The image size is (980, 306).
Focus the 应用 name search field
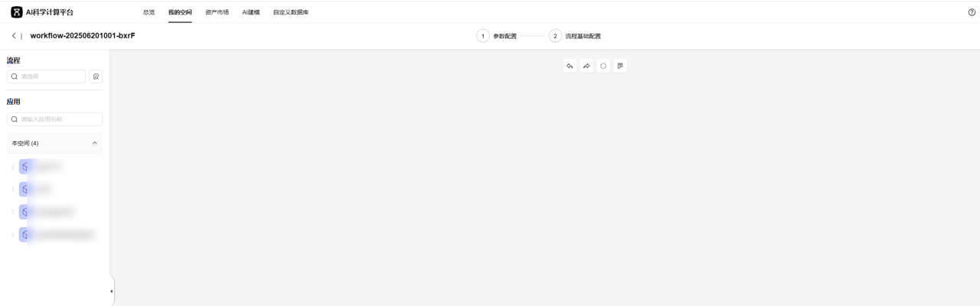pos(54,119)
